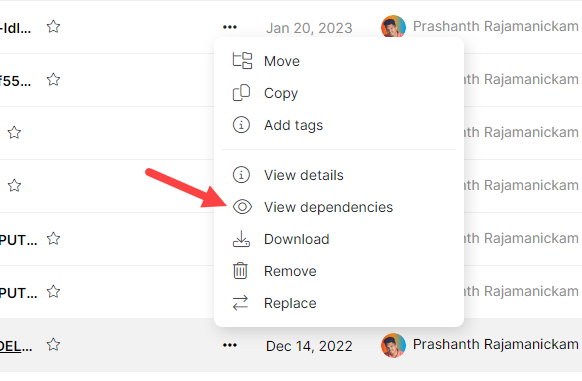Click the Add tags info icon
Image resolution: width=582 pixels, height=381 pixels.
pyautogui.click(x=241, y=125)
